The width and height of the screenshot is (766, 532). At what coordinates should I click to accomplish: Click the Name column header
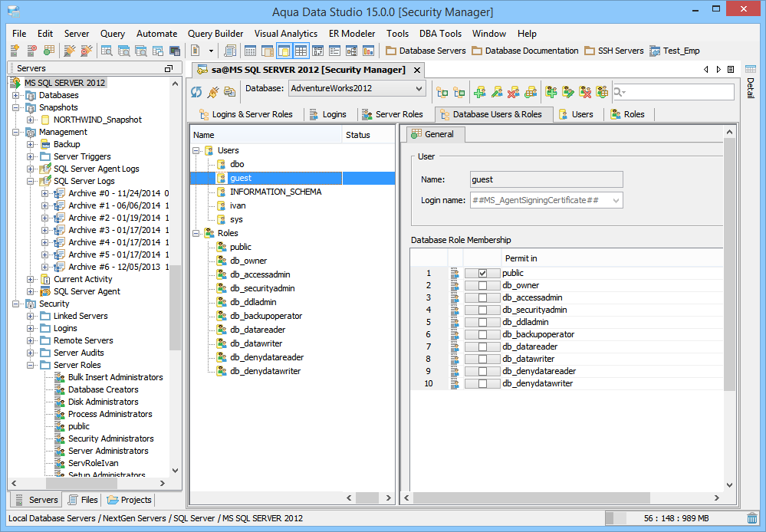tap(266, 135)
